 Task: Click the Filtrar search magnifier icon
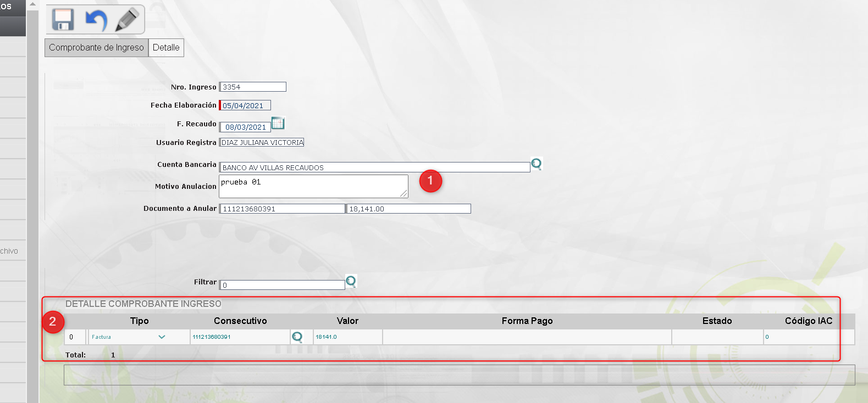(351, 282)
